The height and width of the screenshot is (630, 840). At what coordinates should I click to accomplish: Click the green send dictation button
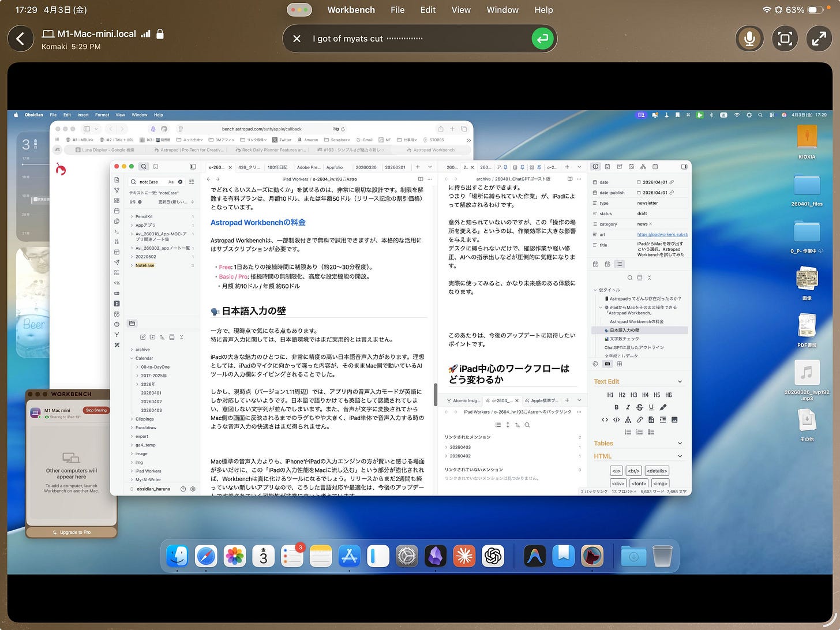[x=542, y=39]
